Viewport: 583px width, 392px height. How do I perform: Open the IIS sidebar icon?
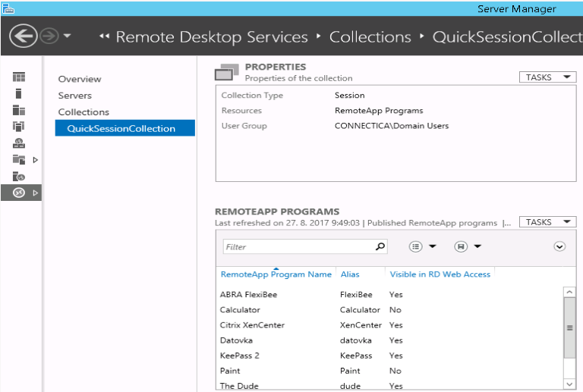(x=18, y=177)
